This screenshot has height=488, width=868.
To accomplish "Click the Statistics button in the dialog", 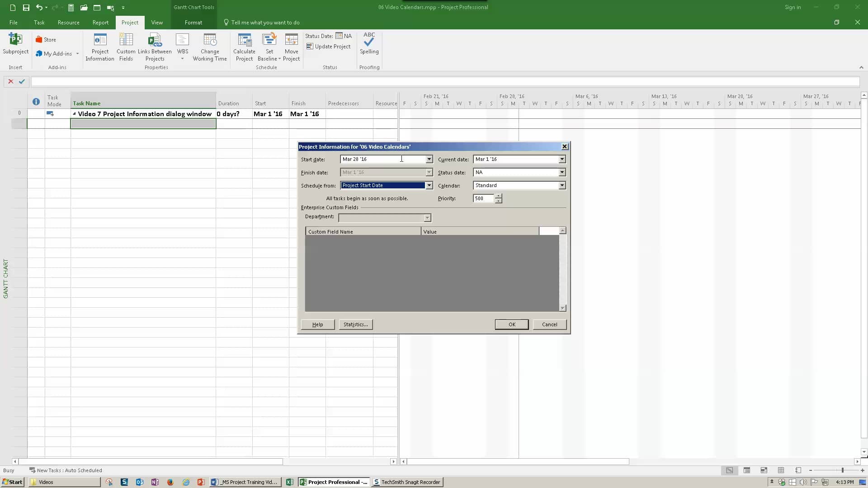I will click(355, 324).
